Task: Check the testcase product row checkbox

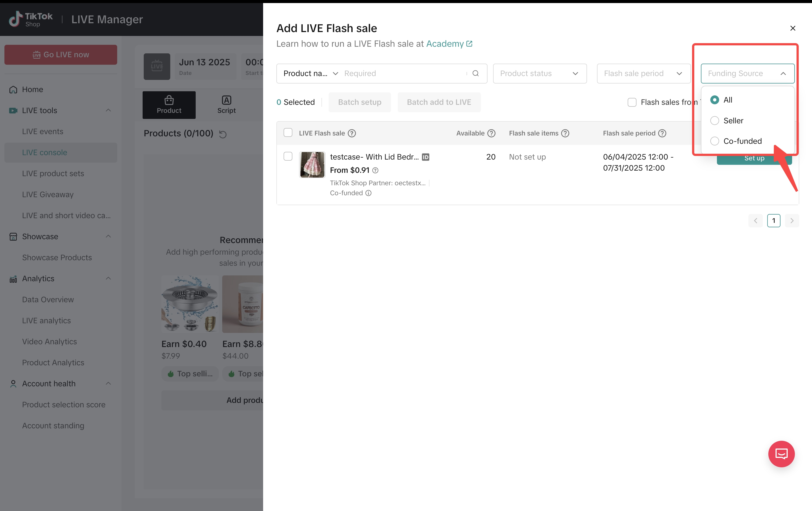Action: coord(288,156)
